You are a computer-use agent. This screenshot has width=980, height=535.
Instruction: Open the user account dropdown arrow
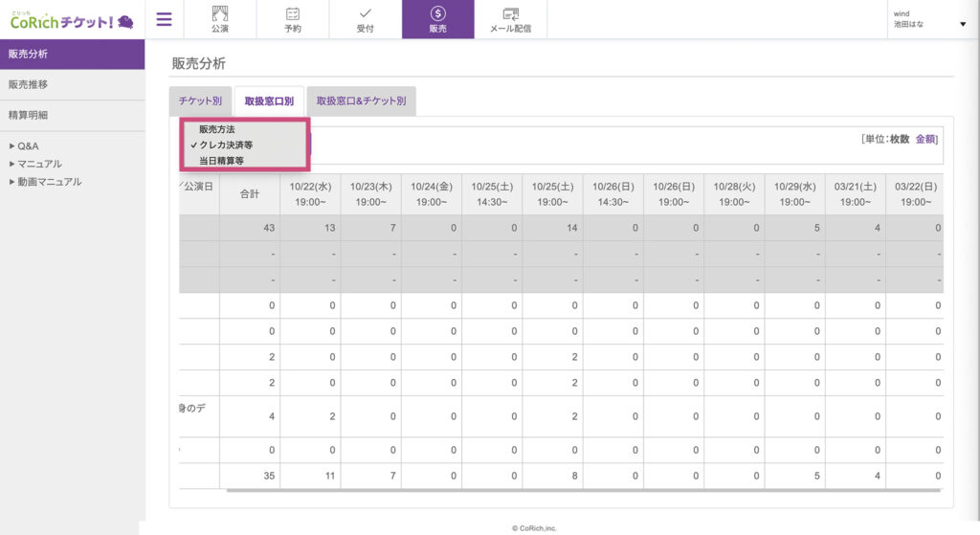point(963,24)
